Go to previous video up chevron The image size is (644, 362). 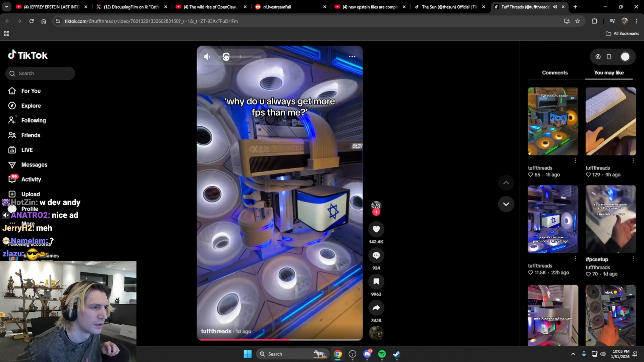pos(506,183)
